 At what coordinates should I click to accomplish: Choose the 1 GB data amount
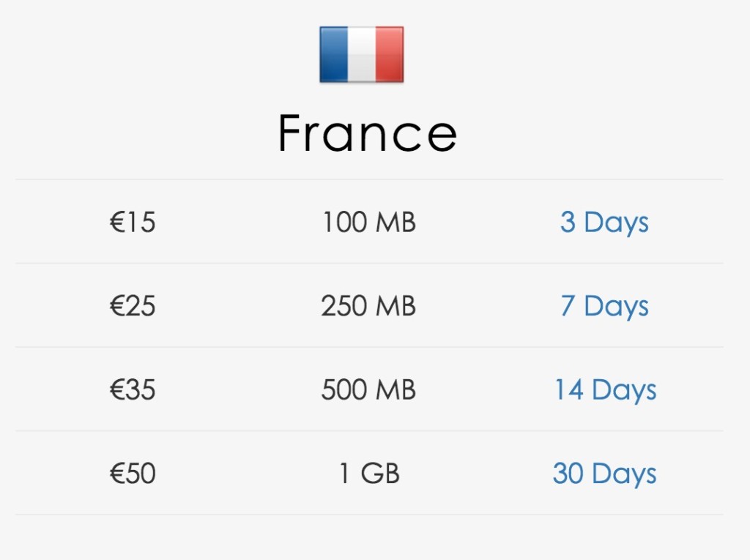point(369,474)
